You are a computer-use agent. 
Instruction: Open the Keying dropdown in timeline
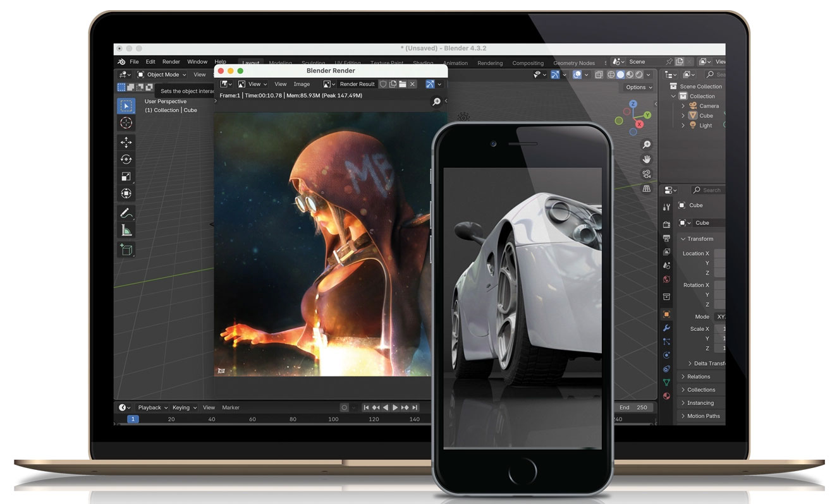point(184,407)
